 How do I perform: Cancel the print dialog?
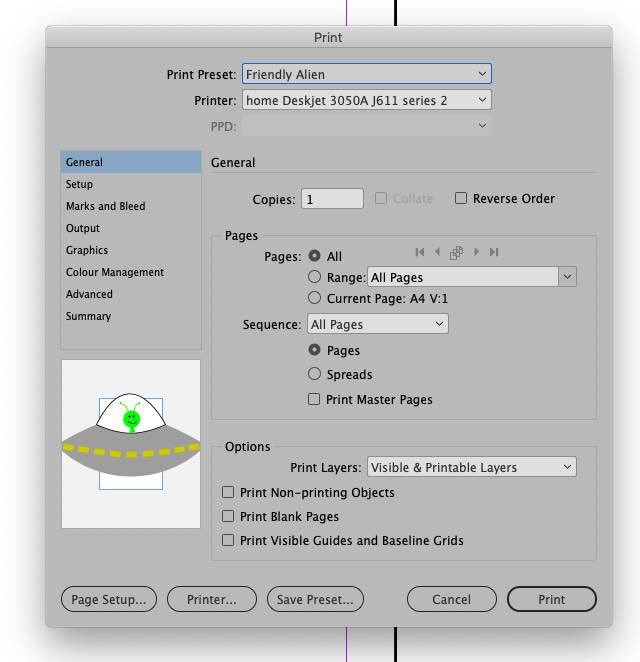click(x=452, y=599)
